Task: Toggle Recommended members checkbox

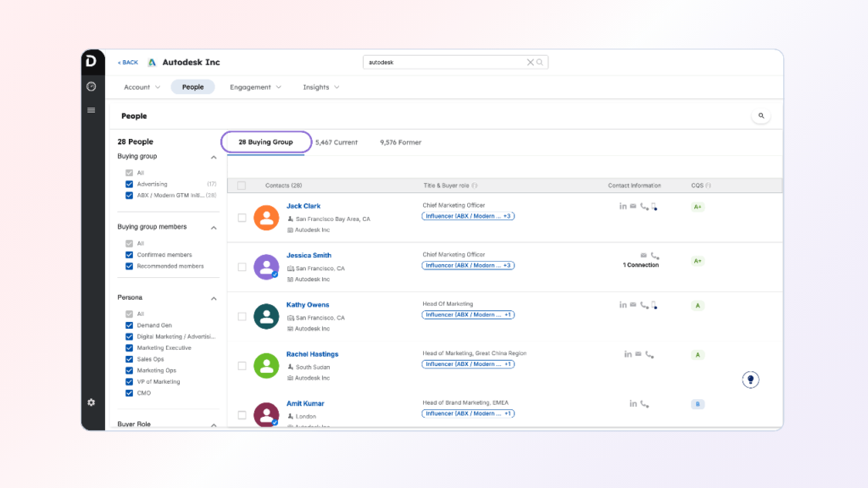Action: click(x=129, y=266)
